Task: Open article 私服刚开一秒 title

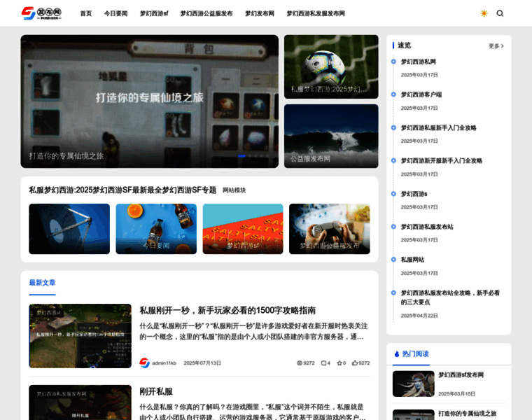Action: (227, 310)
